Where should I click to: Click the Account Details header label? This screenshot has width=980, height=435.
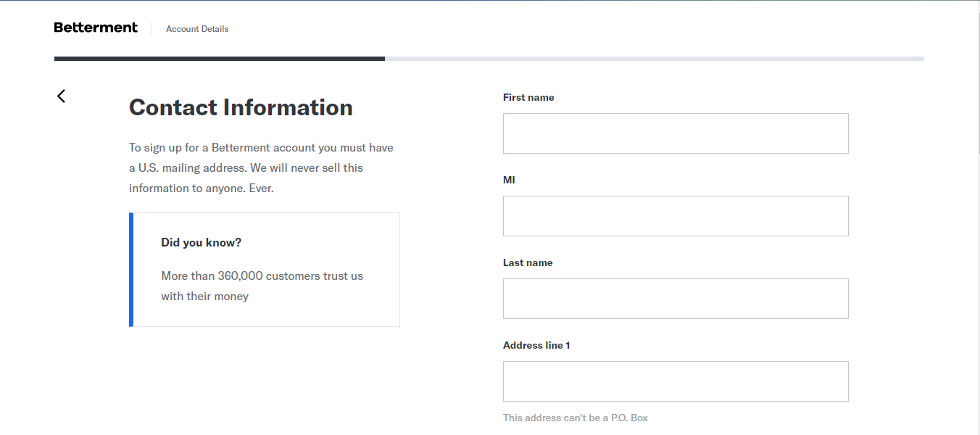tap(197, 29)
